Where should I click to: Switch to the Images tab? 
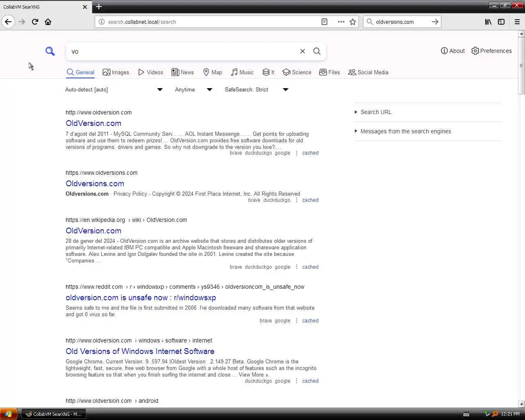coord(116,72)
